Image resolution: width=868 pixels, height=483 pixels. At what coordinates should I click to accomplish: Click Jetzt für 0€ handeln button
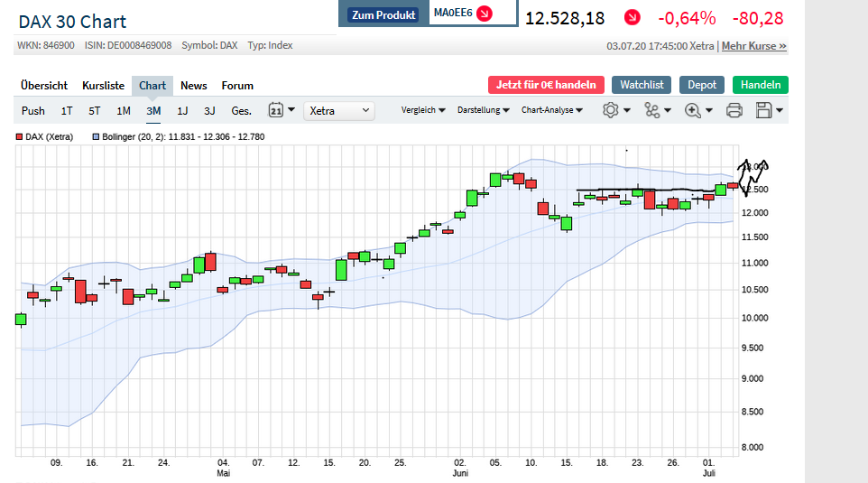tap(546, 85)
